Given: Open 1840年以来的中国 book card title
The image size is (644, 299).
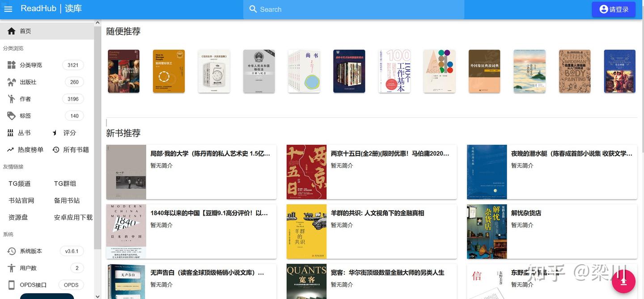Looking at the screenshot, I should point(209,213).
